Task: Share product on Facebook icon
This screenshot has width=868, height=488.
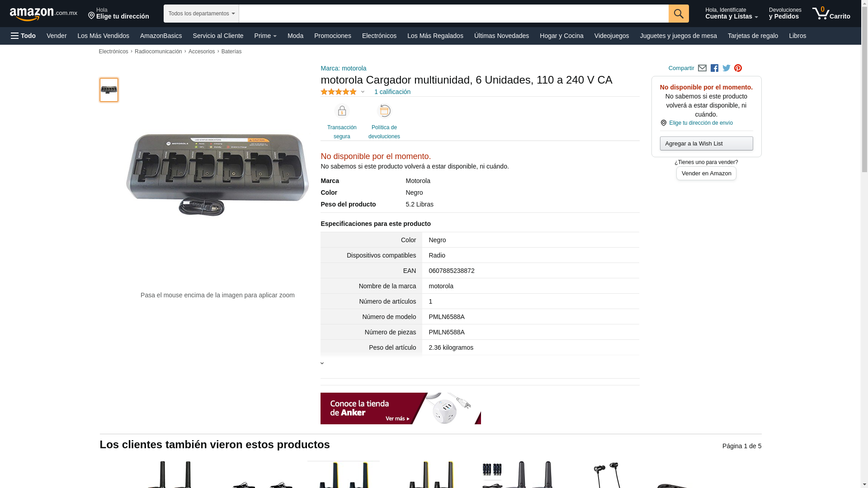Action: [x=714, y=68]
